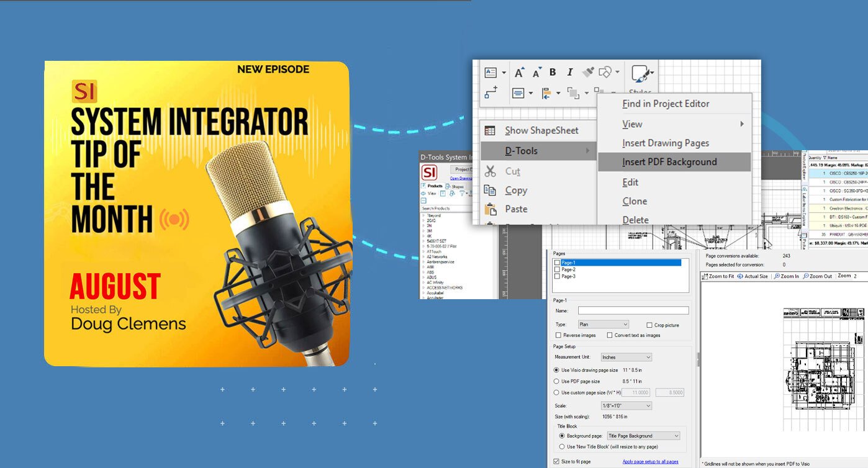Click the Change Shape icon
The image size is (868, 468).
click(605, 73)
